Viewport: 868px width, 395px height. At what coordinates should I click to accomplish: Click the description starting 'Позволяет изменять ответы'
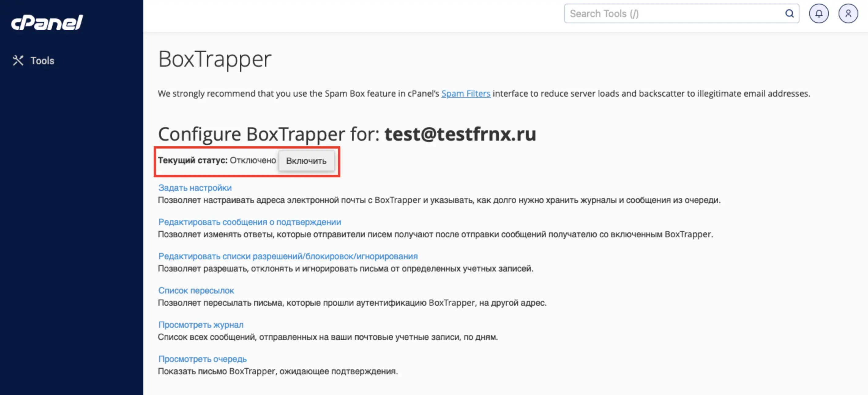435,234
